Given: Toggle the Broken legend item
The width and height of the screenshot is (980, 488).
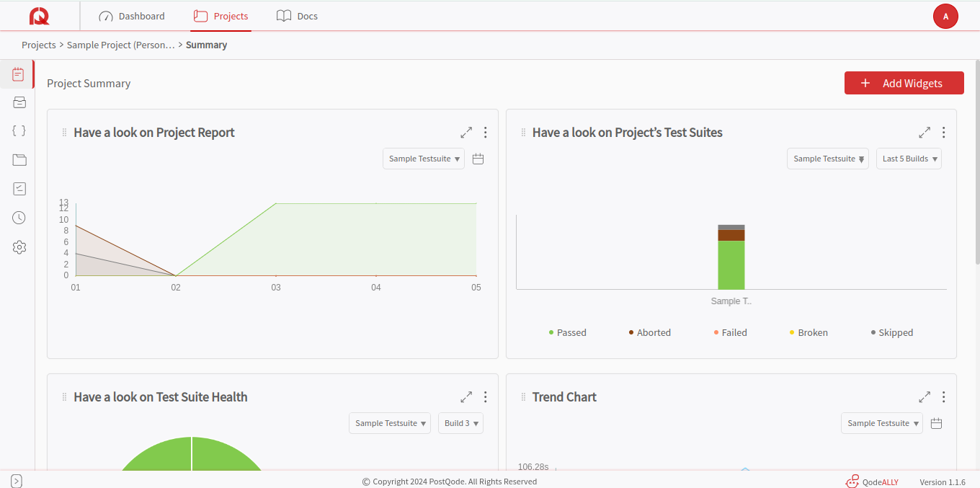Looking at the screenshot, I should tap(808, 332).
